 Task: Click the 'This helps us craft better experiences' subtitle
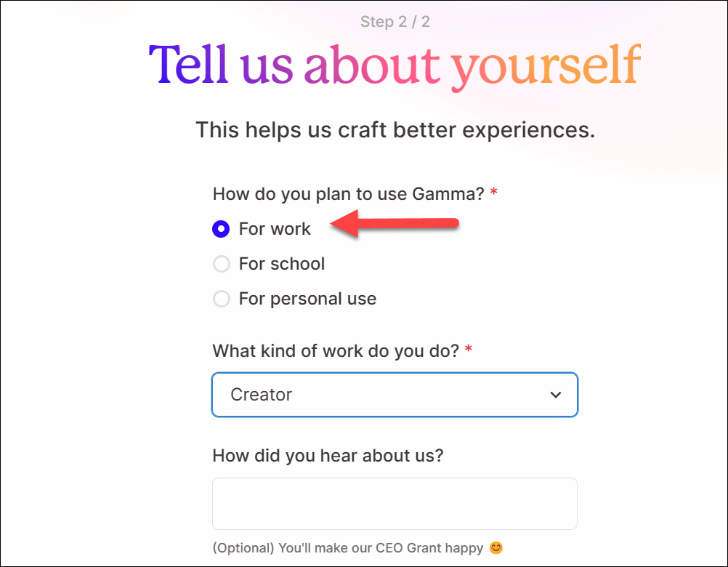coord(395,130)
